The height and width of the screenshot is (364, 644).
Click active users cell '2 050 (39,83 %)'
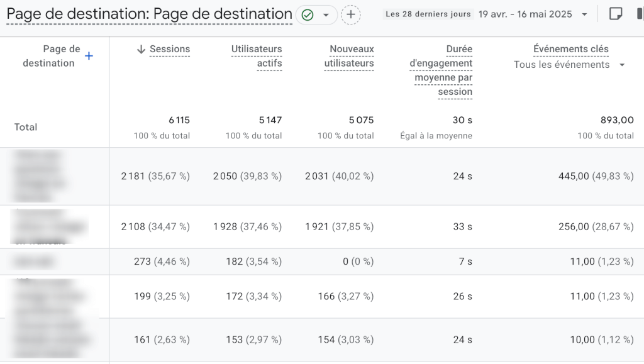(x=247, y=177)
